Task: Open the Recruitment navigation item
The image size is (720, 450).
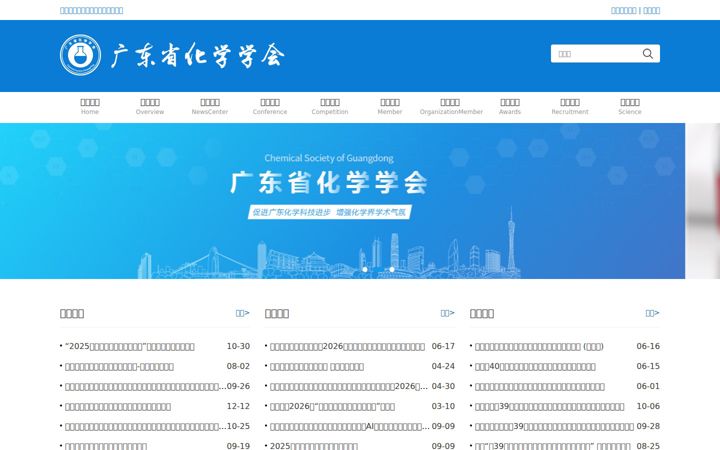Action: tap(570, 107)
